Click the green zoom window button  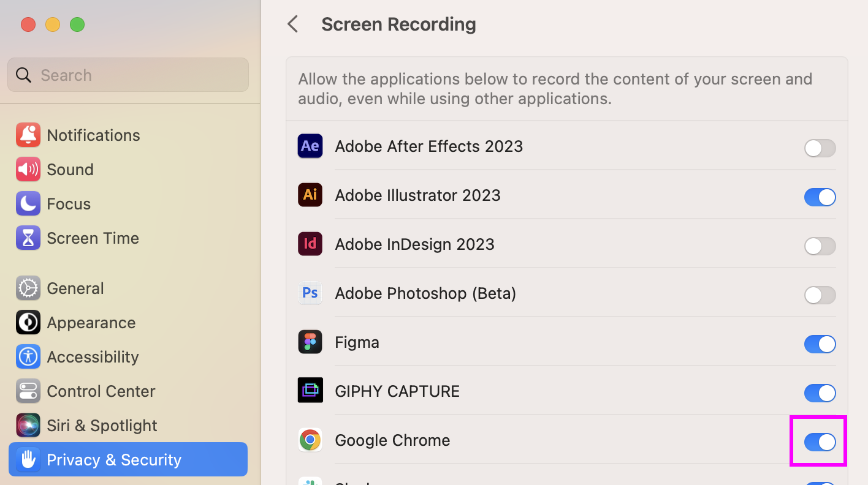point(77,24)
